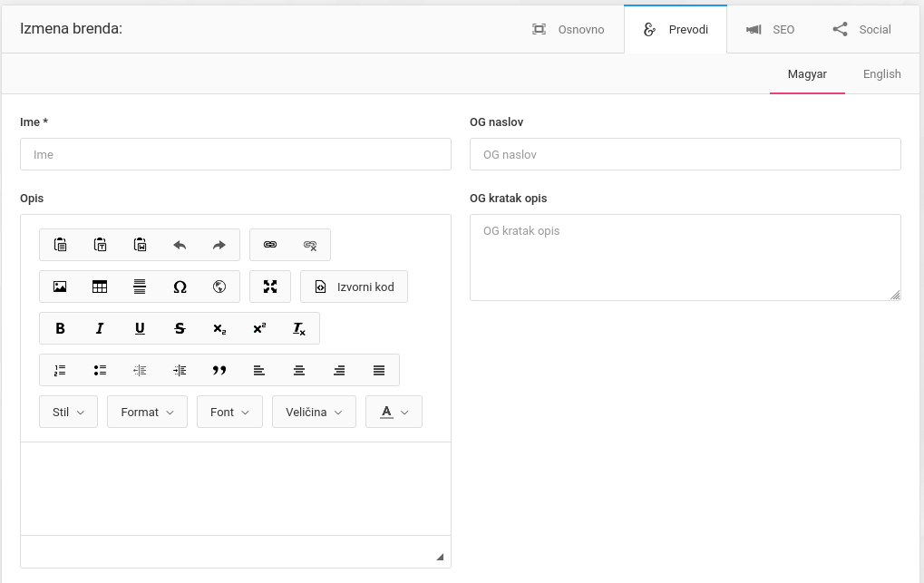Insert a block quote
The width and height of the screenshot is (924, 583).
219,370
